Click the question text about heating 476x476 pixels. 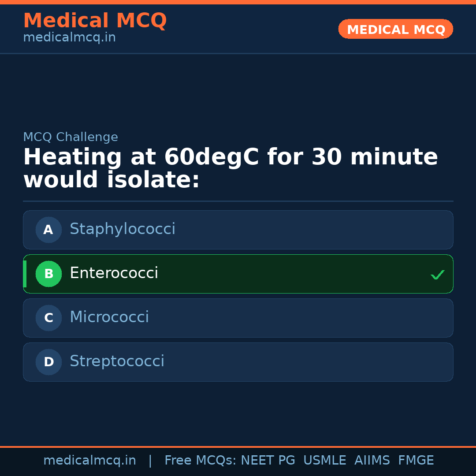pos(230,169)
